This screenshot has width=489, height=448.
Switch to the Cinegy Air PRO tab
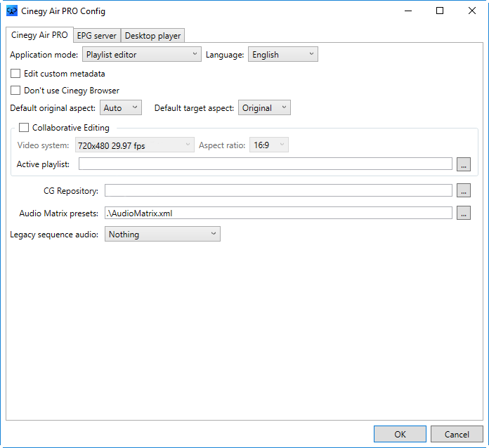(39, 35)
